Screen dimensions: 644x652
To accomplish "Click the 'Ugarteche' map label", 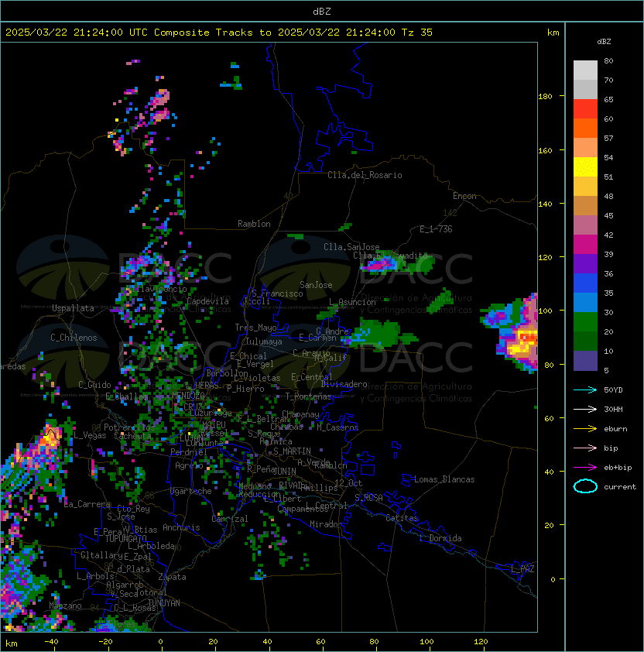I will coord(191,491).
